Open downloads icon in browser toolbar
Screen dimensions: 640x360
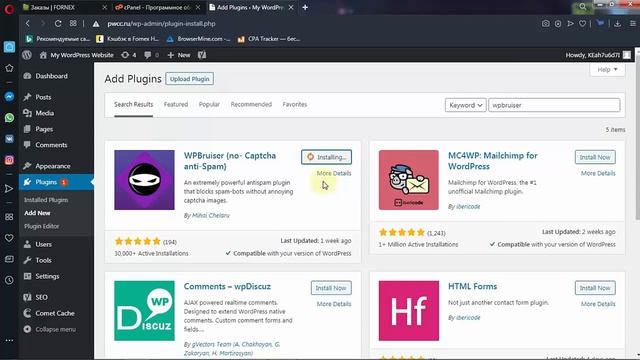coord(618,24)
